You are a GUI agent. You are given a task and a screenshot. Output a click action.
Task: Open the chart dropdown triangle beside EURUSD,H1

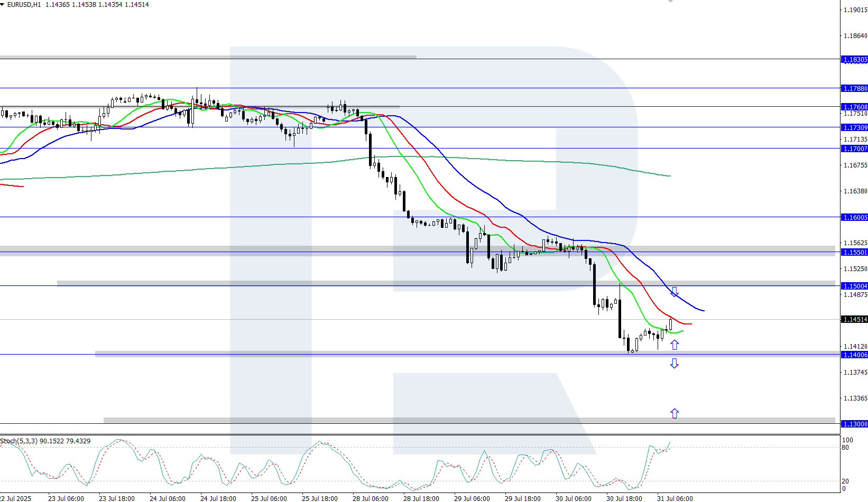[3, 5]
